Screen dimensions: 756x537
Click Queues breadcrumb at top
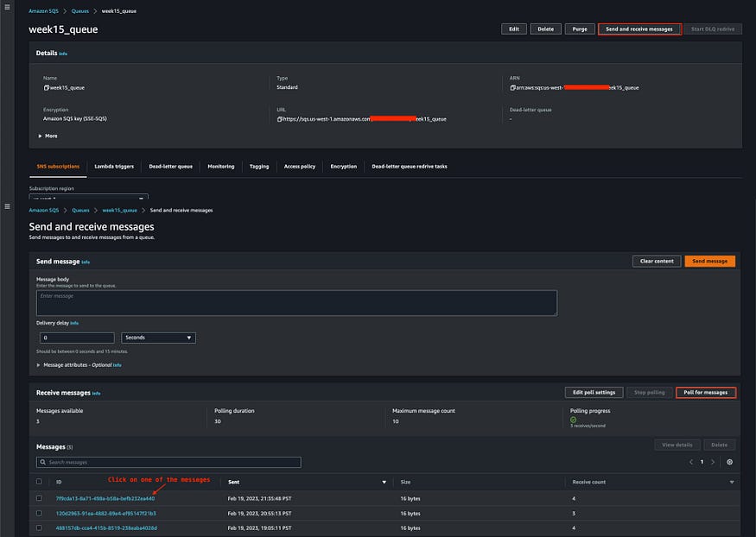tap(80, 11)
